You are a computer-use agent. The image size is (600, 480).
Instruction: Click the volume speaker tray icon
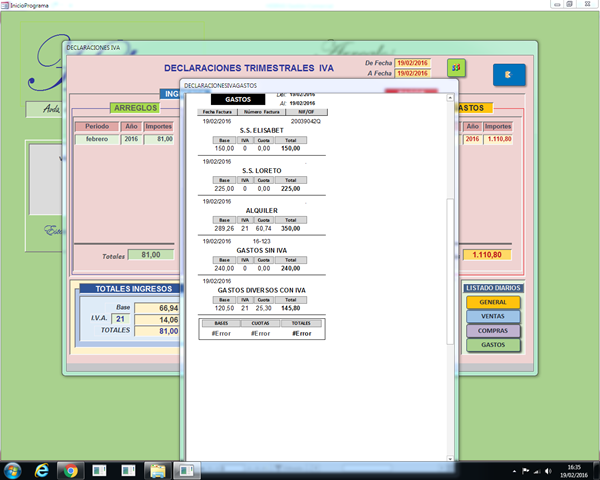click(550, 470)
